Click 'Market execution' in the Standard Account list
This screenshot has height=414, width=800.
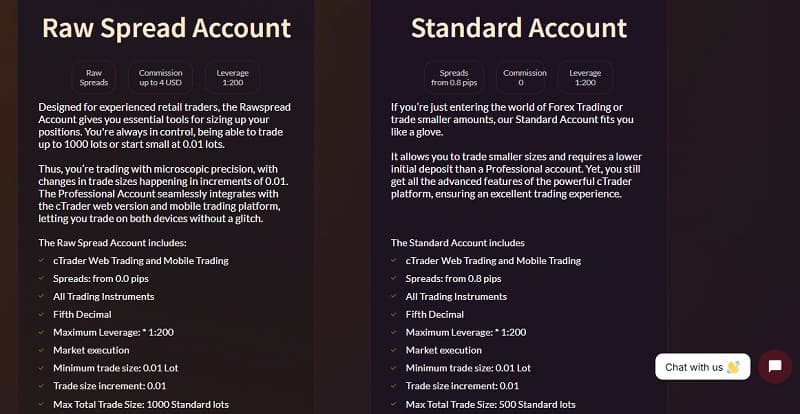(x=443, y=351)
